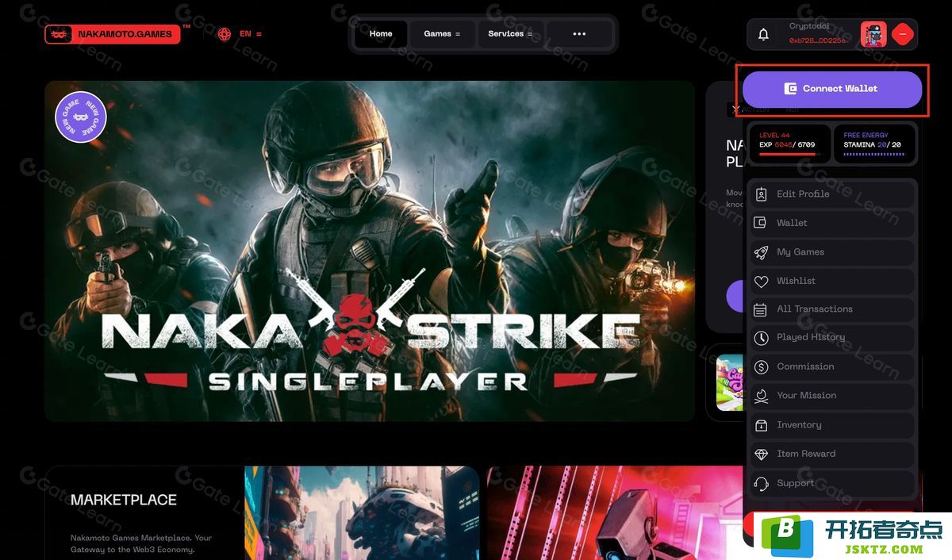Image resolution: width=952 pixels, height=560 pixels.
Task: Click the My Games rocket icon
Action: pos(761,252)
